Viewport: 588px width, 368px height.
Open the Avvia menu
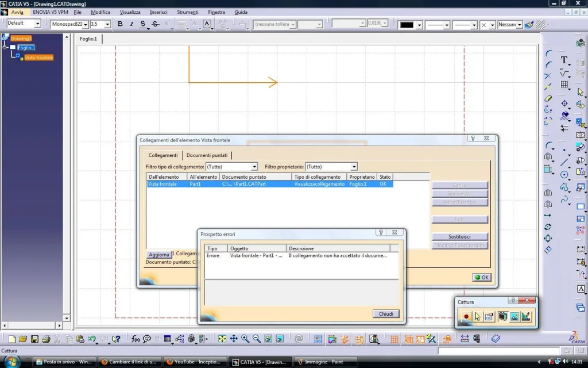point(17,13)
